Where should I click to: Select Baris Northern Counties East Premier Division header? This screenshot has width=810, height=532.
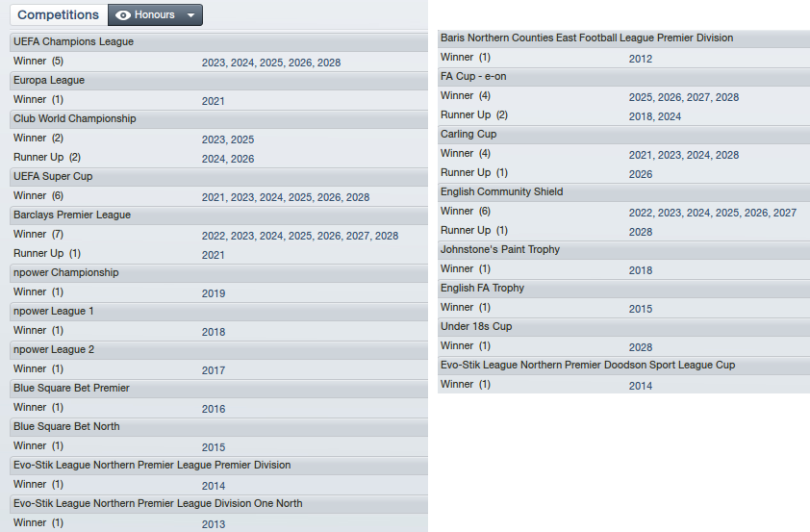(623, 38)
